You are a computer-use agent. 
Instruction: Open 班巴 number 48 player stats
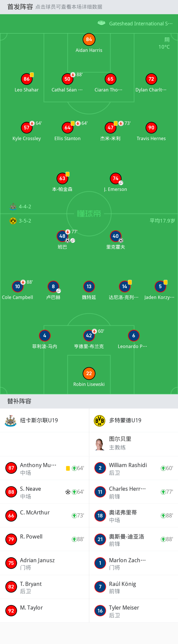click(x=62, y=236)
